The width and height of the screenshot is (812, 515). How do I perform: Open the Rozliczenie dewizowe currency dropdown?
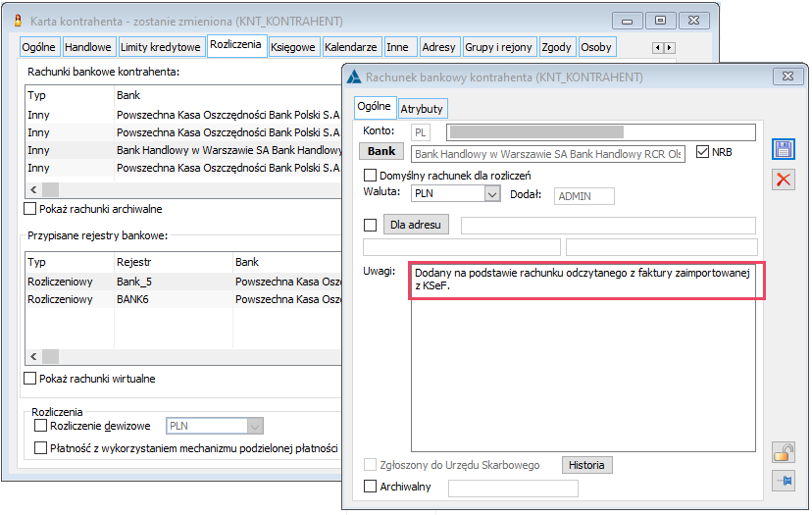254,426
